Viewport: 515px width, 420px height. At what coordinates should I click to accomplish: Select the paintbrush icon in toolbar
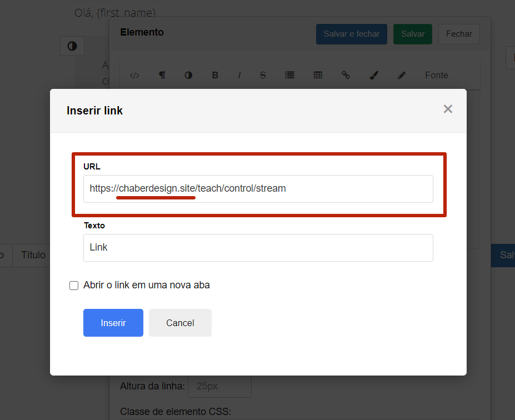(374, 76)
